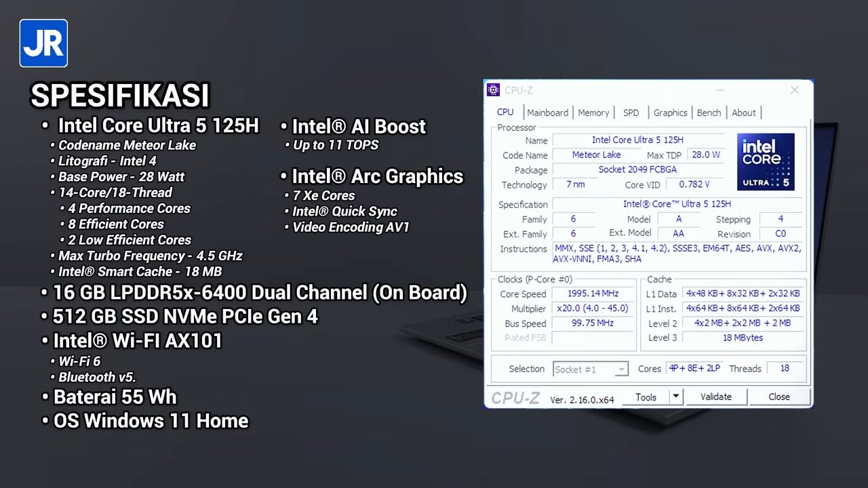
Task: Click the CPU-Z logo at bottom left
Action: pyautogui.click(x=515, y=399)
